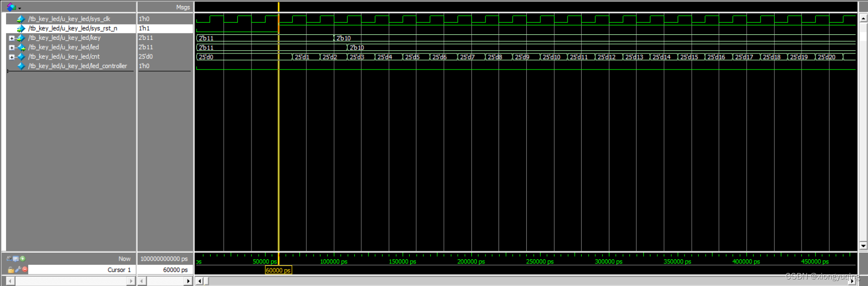Click the key bus signal icon
Image resolution: width=868 pixels, height=286 pixels.
click(x=21, y=38)
